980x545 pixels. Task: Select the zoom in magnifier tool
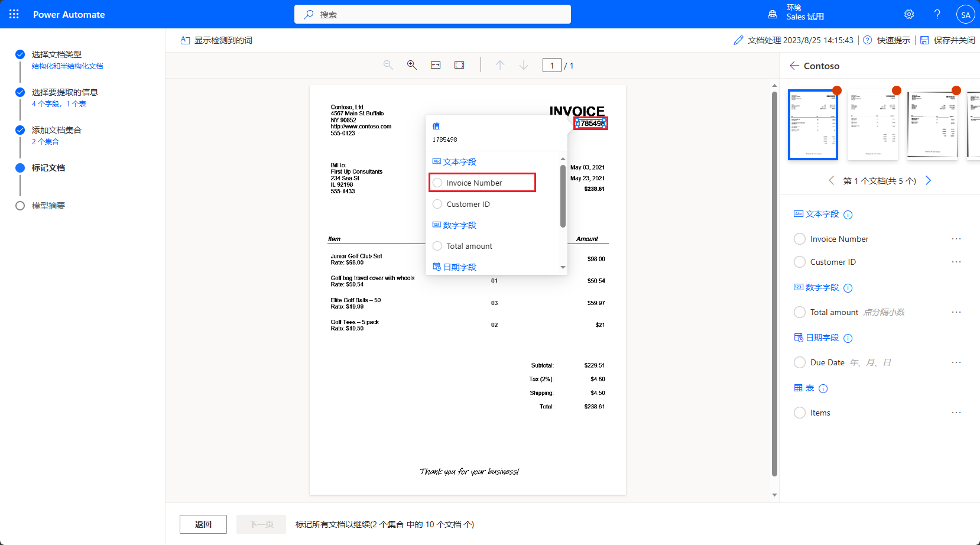click(412, 65)
